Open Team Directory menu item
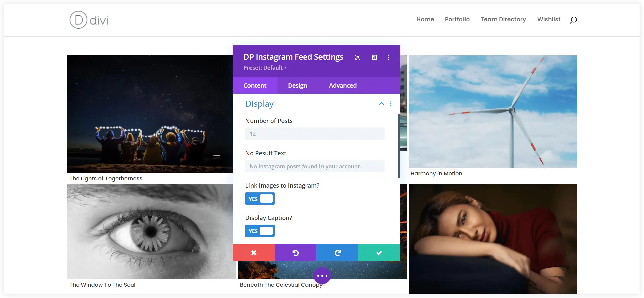This screenshot has width=644, height=298. click(x=503, y=19)
